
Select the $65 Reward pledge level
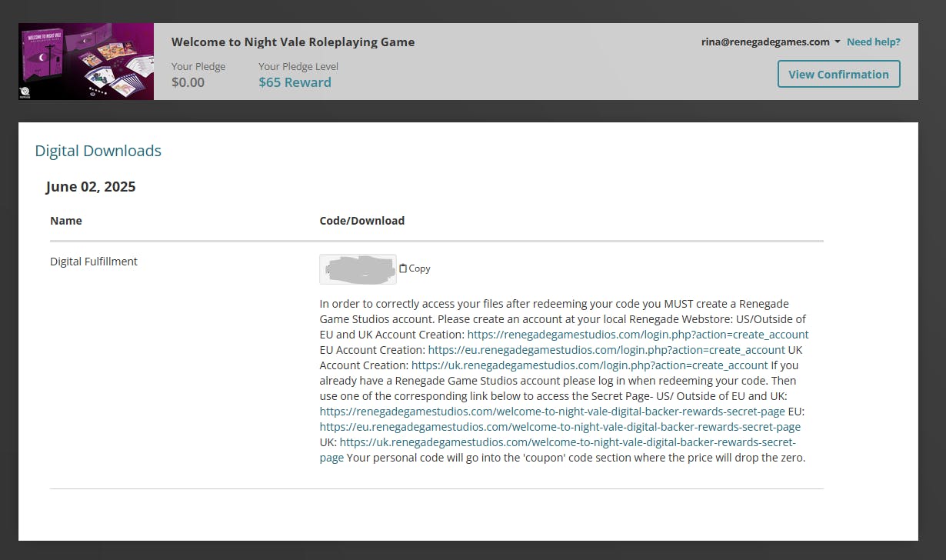295,82
